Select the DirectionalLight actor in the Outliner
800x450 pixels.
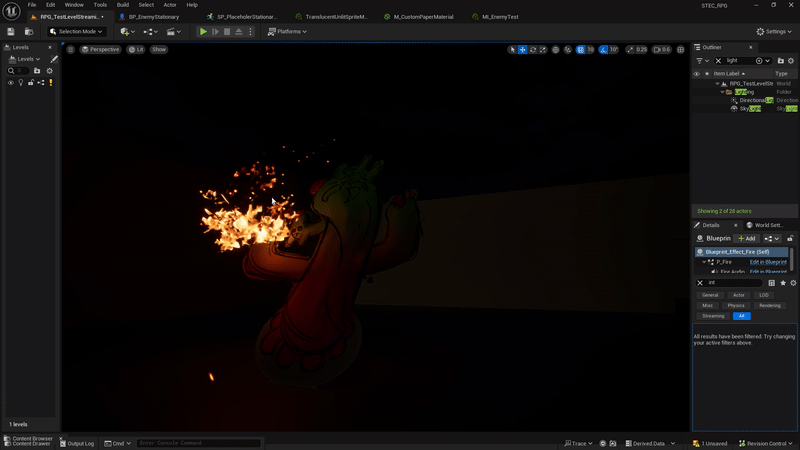[756, 101]
